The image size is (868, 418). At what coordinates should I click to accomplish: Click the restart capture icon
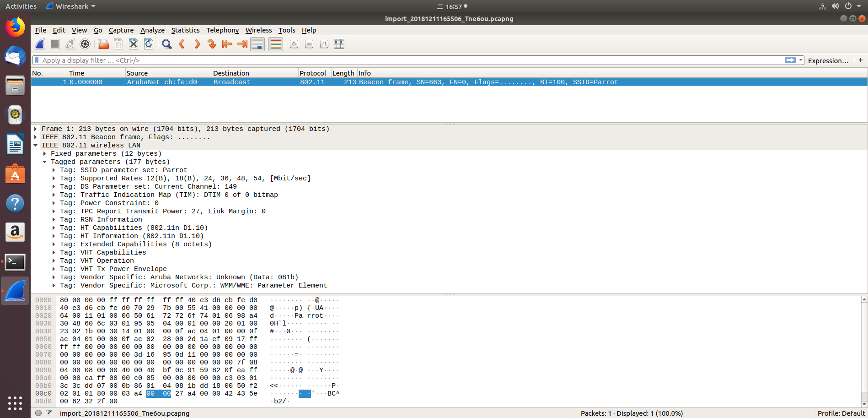point(70,44)
